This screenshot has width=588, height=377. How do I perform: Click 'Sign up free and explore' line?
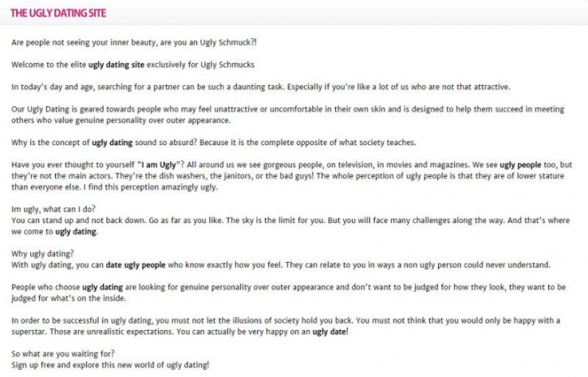[110, 365]
